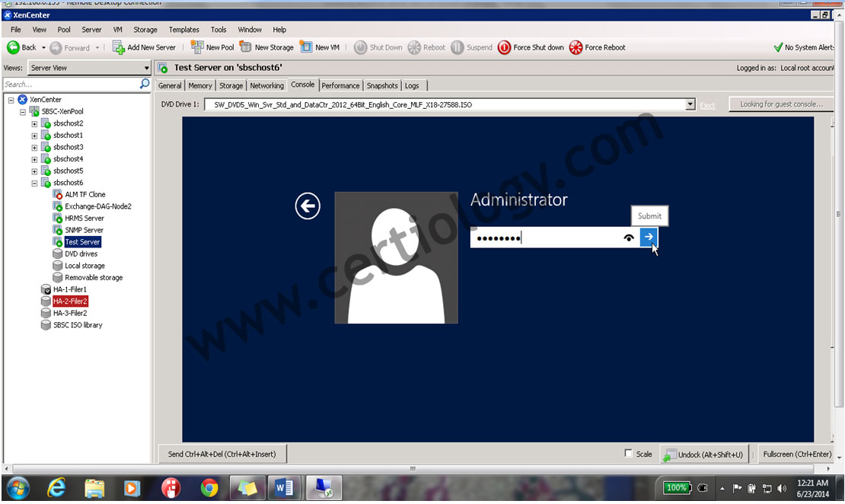Click the search magnifier icon
Screen dimensions: 845x504
(145, 84)
